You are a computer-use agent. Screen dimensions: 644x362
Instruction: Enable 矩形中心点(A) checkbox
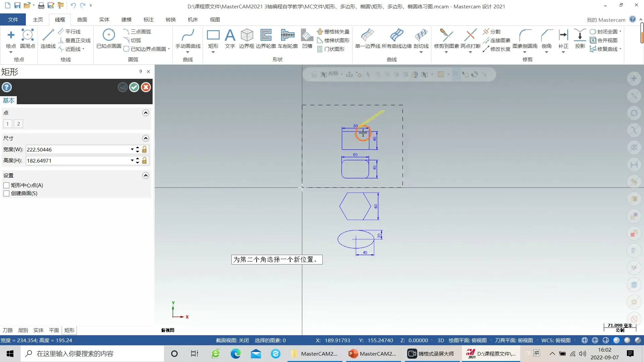point(6,185)
